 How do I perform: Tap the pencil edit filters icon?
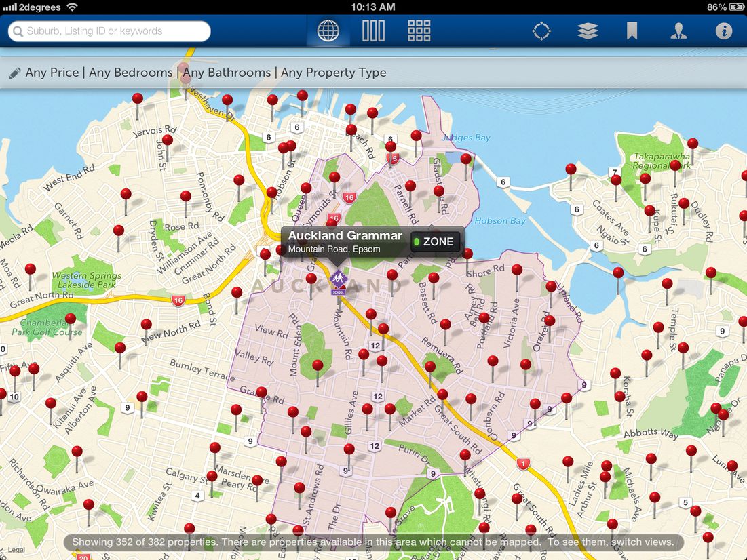[x=15, y=73]
